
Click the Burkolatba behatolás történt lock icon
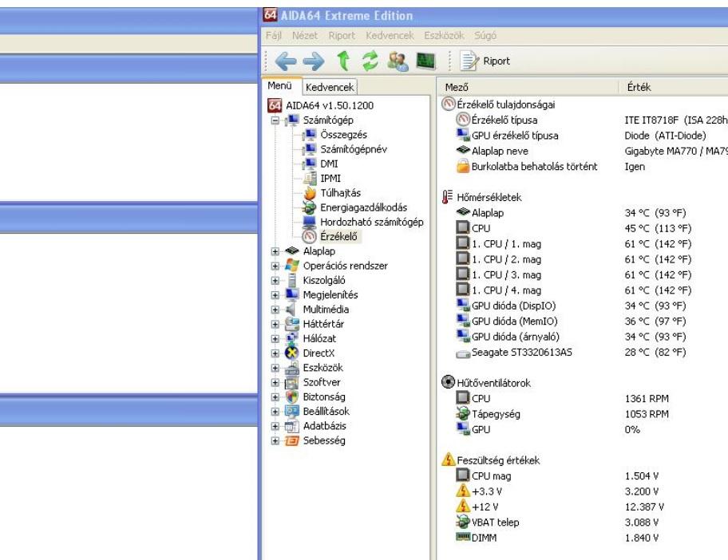(463, 166)
